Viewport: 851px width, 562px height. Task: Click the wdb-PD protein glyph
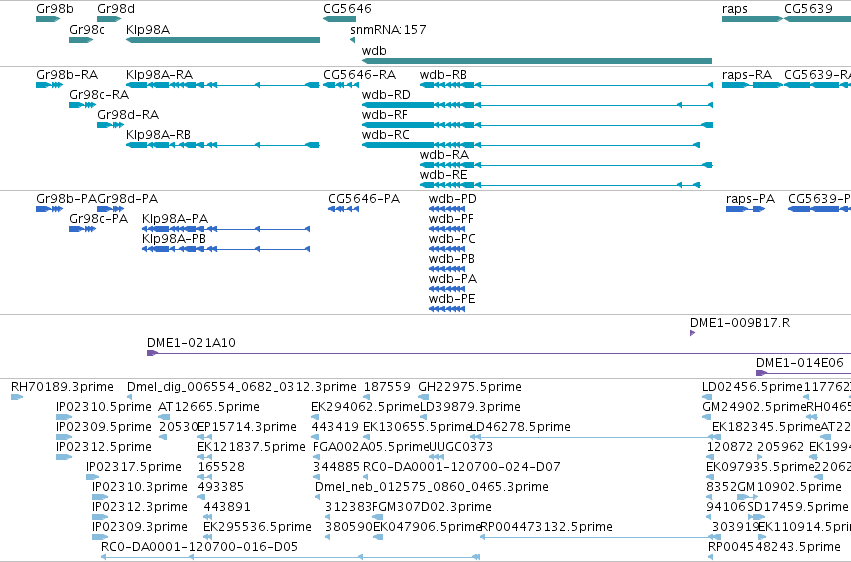click(447, 209)
